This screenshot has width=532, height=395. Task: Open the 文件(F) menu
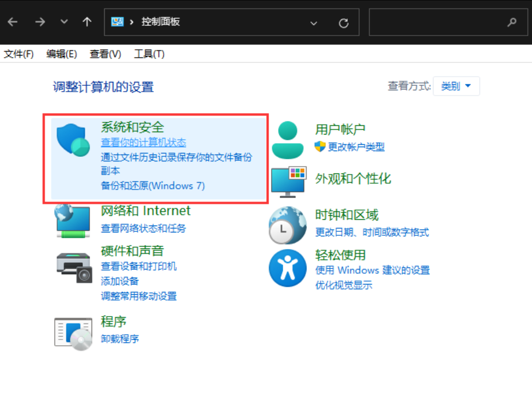click(x=19, y=54)
